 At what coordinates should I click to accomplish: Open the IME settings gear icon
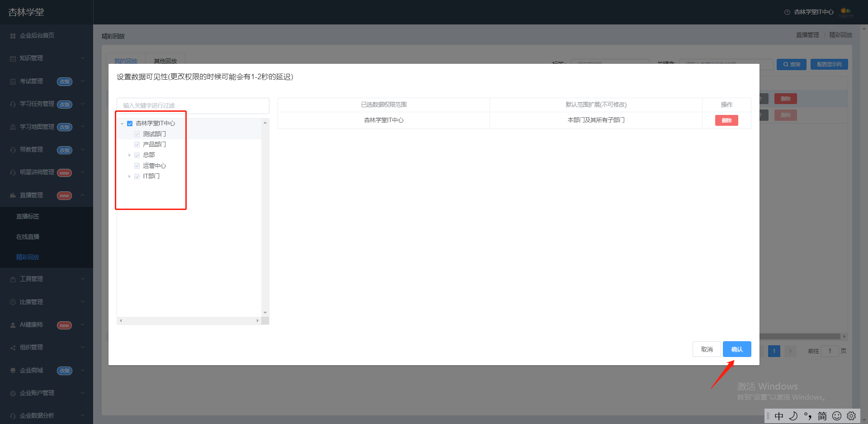pyautogui.click(x=851, y=415)
